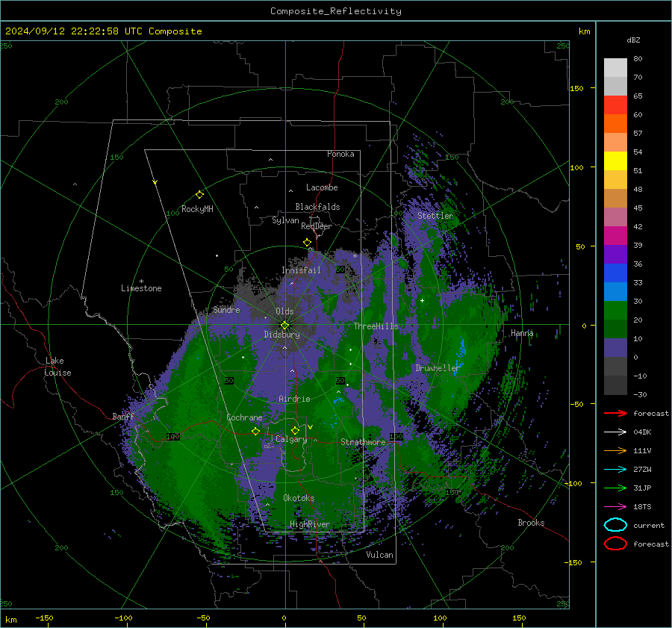The width and height of the screenshot is (672, 628).
Task: Click the yellow diamond marker near RockyMH
Action: coord(199,195)
